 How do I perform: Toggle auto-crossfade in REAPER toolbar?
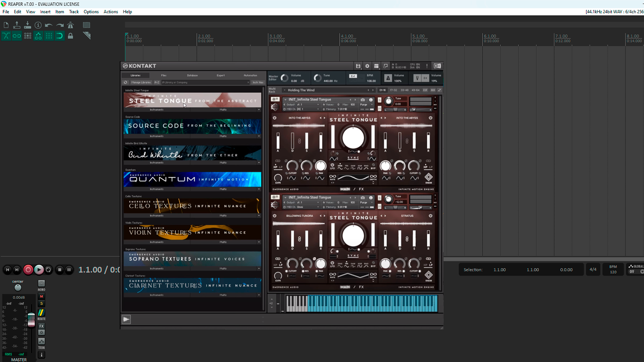click(6, 36)
